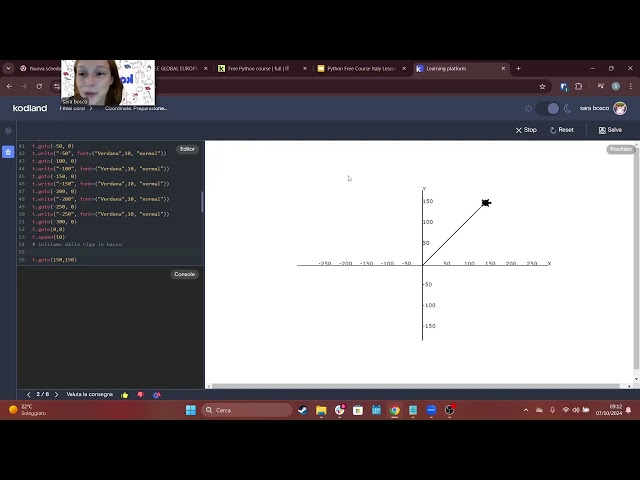This screenshot has width=640, height=480.
Task: Go back in browser history
Action: [9, 87]
